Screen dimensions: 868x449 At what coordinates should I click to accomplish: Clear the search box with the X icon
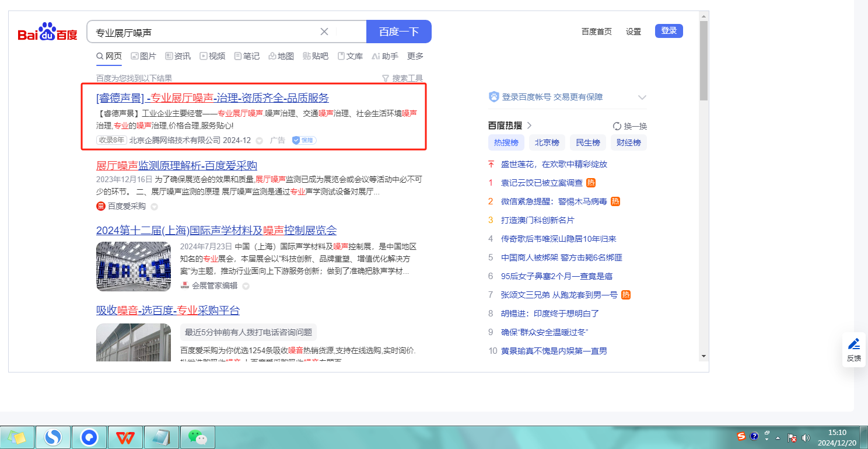point(324,32)
